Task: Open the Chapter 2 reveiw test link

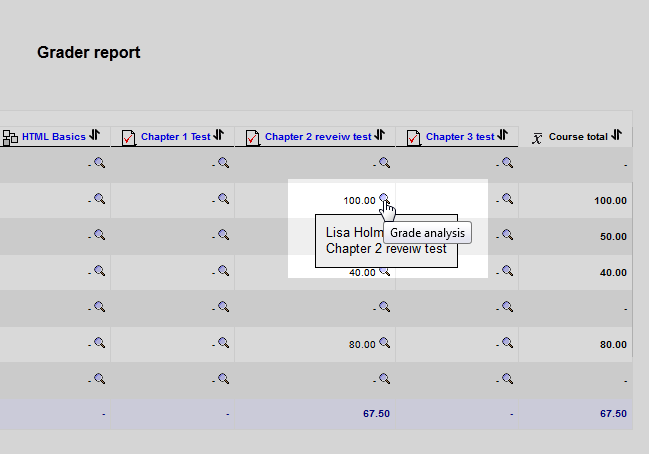Action: click(x=318, y=137)
